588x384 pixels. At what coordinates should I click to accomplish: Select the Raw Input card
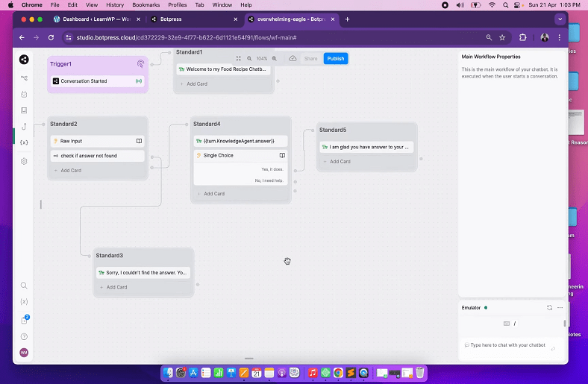point(98,141)
